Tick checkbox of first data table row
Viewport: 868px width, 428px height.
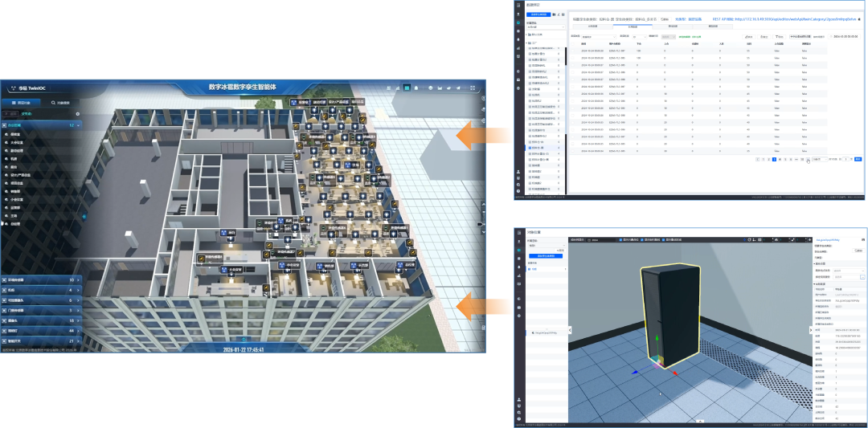[x=572, y=51]
